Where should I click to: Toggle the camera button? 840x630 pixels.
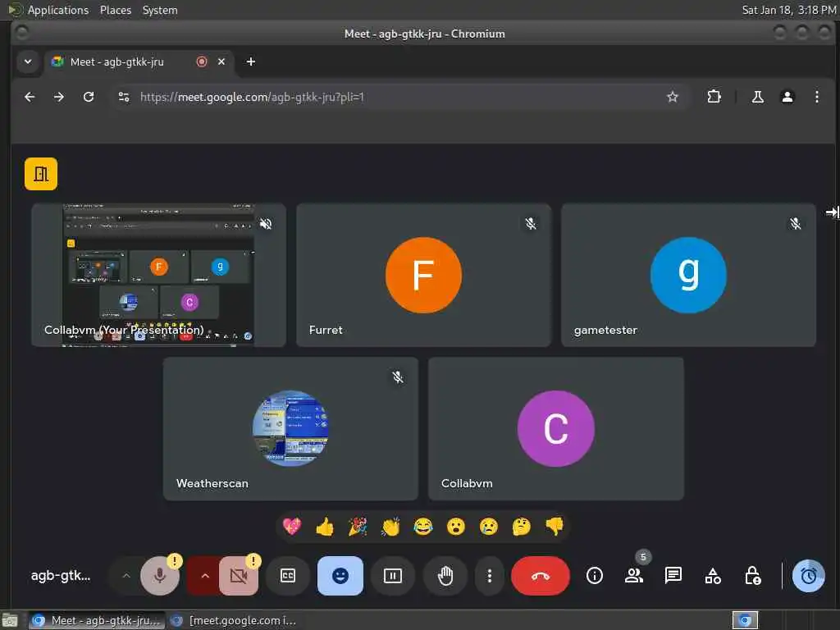pyautogui.click(x=239, y=576)
